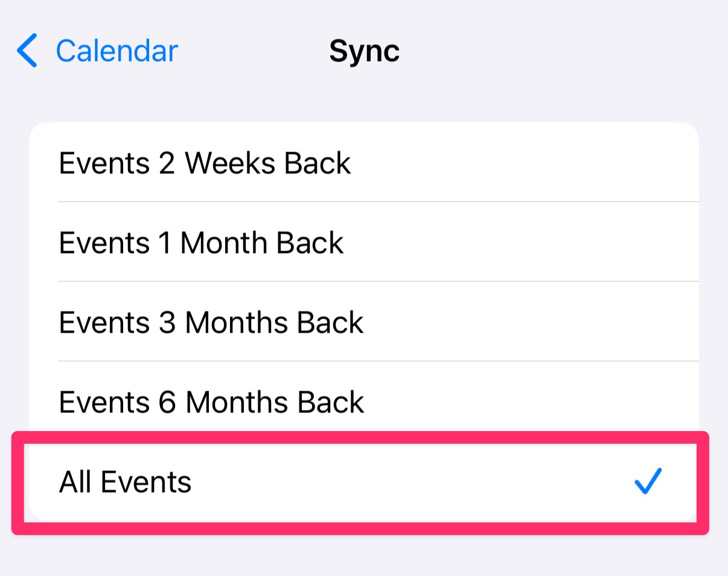Choose Events 1 Month Back sync range

coord(201,243)
